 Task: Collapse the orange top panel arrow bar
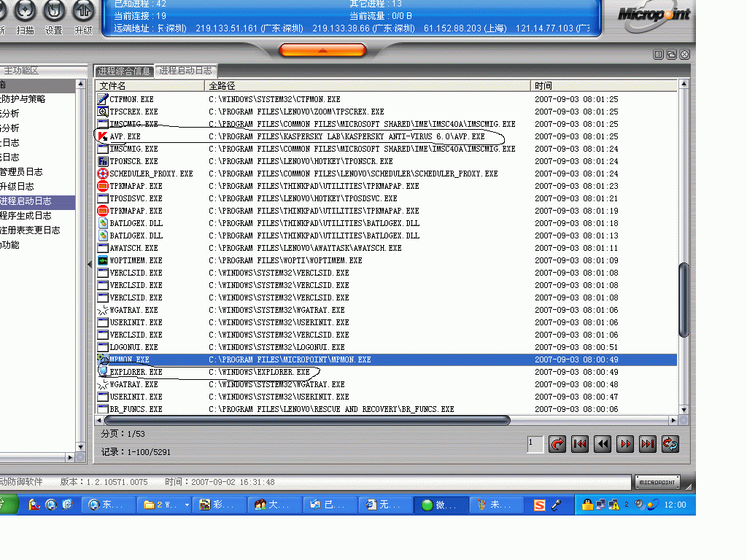pyautogui.click(x=322, y=50)
